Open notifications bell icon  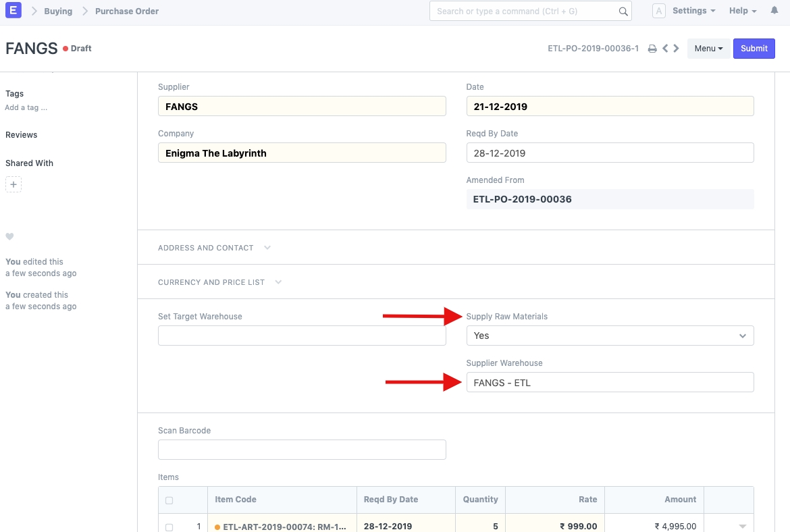point(774,11)
